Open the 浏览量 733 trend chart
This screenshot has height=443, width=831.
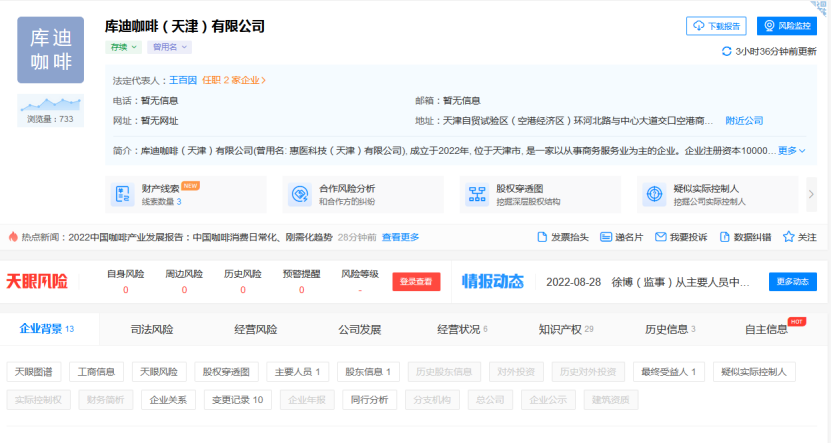pos(50,110)
